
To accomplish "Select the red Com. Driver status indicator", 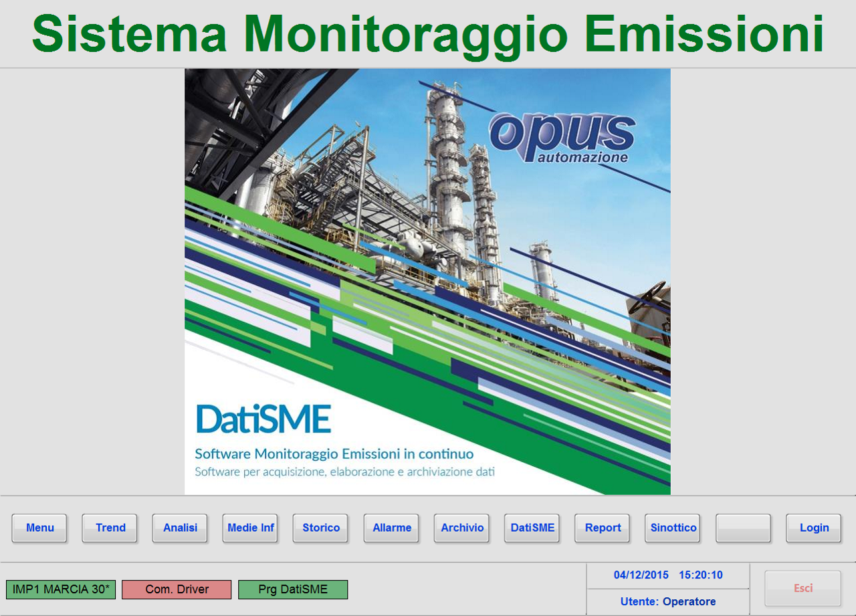I will [177, 589].
